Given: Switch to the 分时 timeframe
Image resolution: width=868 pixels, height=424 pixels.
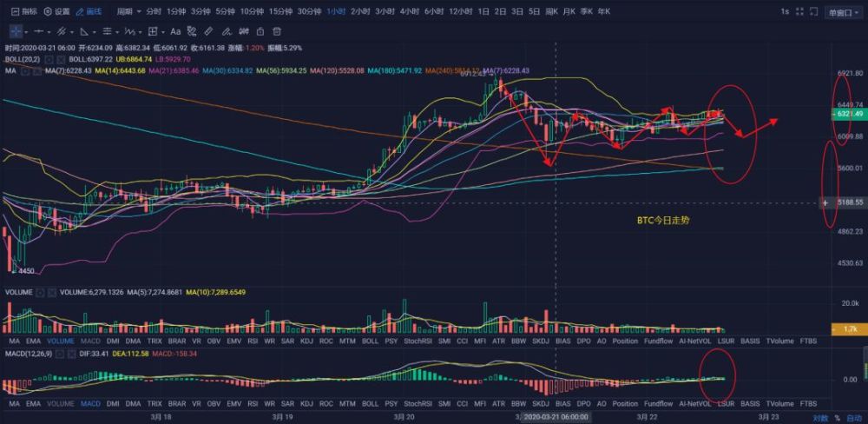Looking at the screenshot, I should pyautogui.click(x=154, y=11).
